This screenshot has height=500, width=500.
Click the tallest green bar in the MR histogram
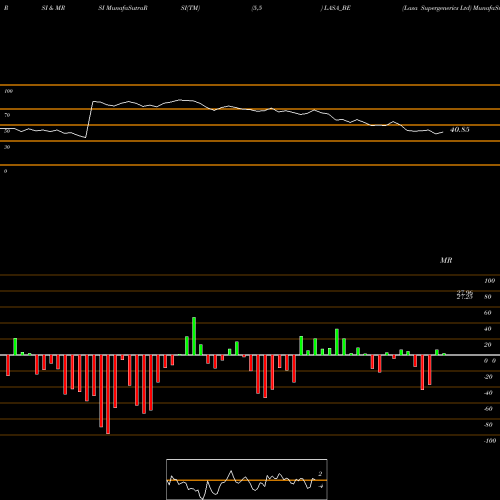pyautogui.click(x=194, y=336)
